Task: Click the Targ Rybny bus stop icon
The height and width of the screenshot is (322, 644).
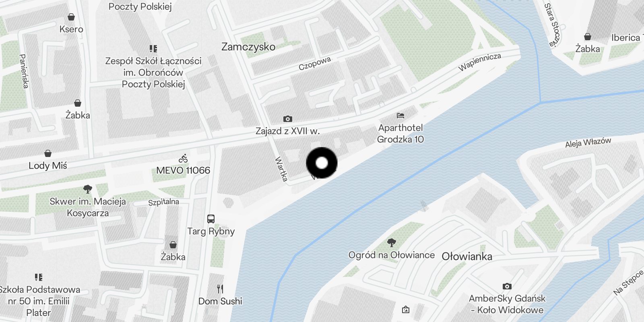Action: (211, 219)
